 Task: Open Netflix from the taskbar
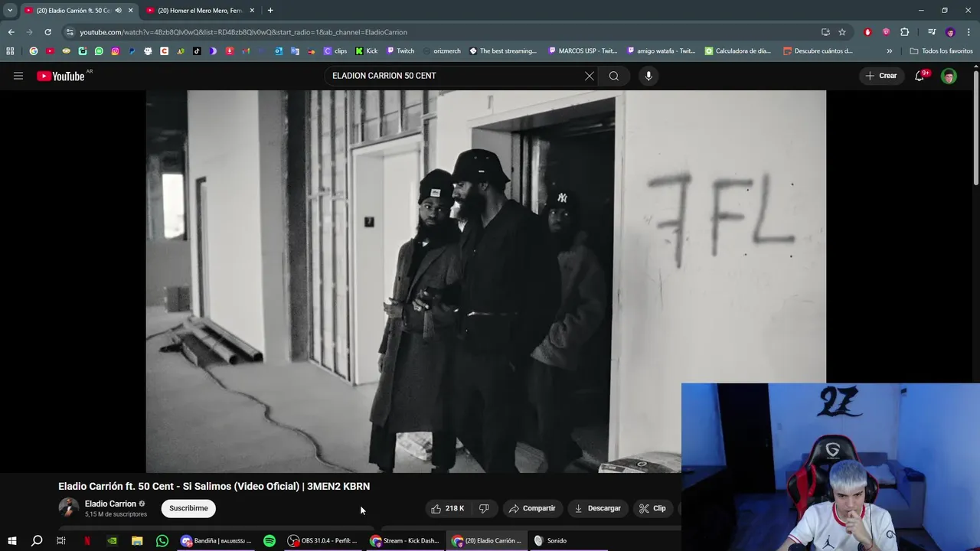[87, 541]
